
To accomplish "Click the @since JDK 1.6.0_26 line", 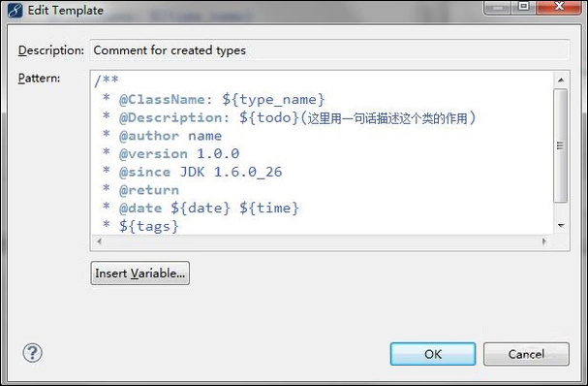I will pos(193,172).
